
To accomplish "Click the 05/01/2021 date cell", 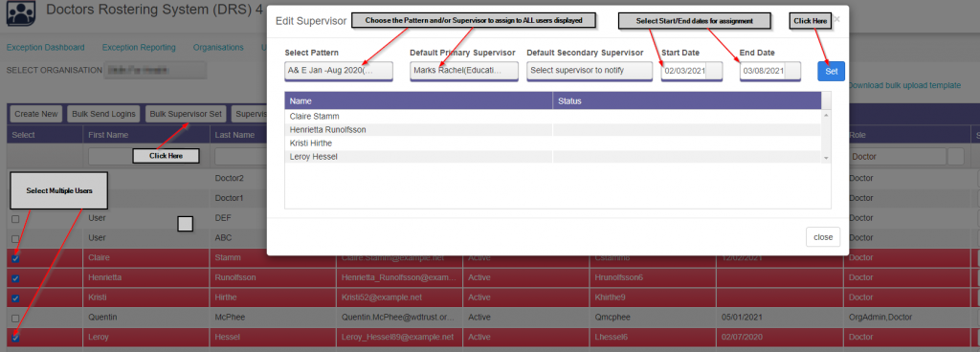I will tap(779, 317).
